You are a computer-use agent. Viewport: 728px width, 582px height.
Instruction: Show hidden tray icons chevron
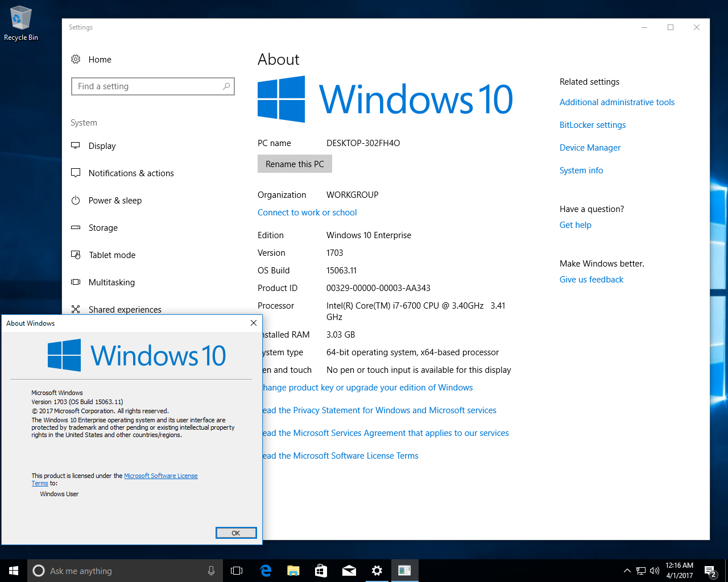click(x=627, y=571)
